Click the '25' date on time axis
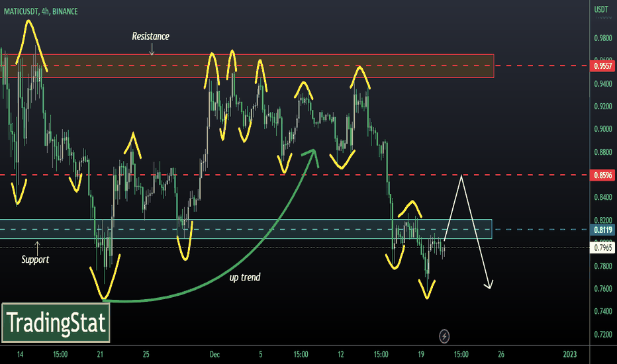The height and width of the screenshot is (364, 617). [x=146, y=354]
